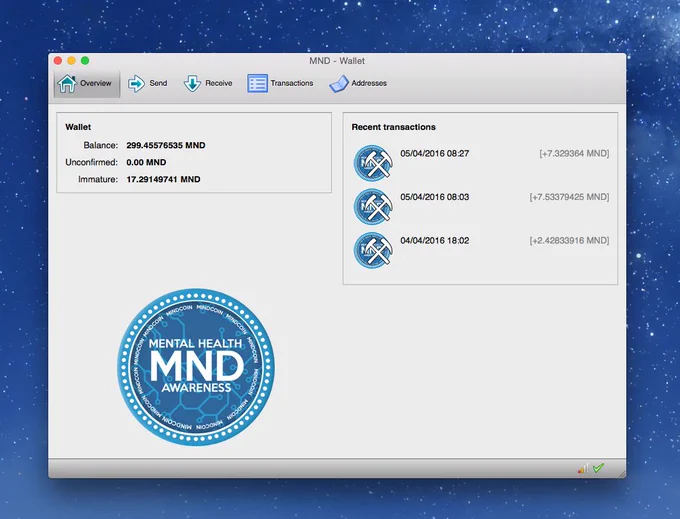680x519 pixels.
Task: Switch to the Send tab
Action: coord(147,83)
